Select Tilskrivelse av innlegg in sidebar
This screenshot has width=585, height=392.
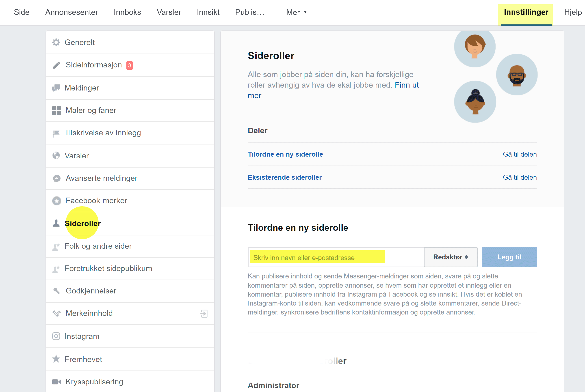click(x=130, y=133)
